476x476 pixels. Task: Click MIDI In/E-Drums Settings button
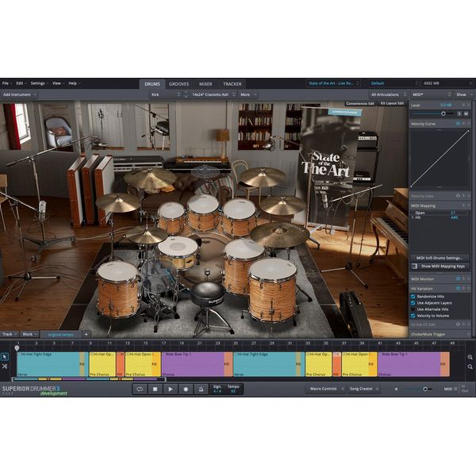[x=440, y=258]
